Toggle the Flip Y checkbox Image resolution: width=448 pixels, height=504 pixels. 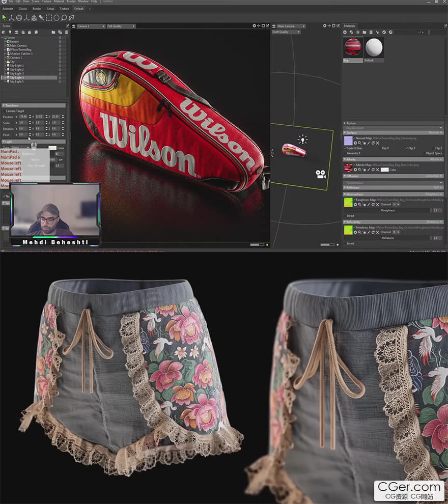click(407, 148)
